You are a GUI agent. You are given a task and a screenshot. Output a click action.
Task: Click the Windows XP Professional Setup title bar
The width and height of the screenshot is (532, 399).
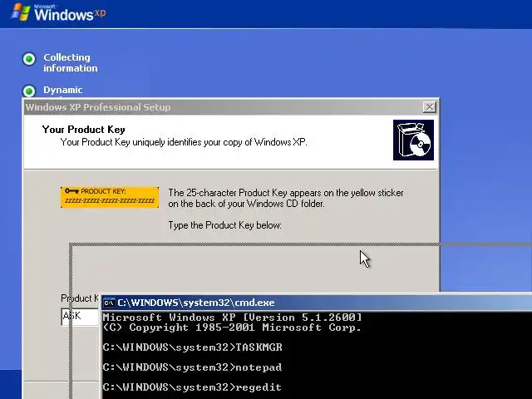[x=231, y=107]
